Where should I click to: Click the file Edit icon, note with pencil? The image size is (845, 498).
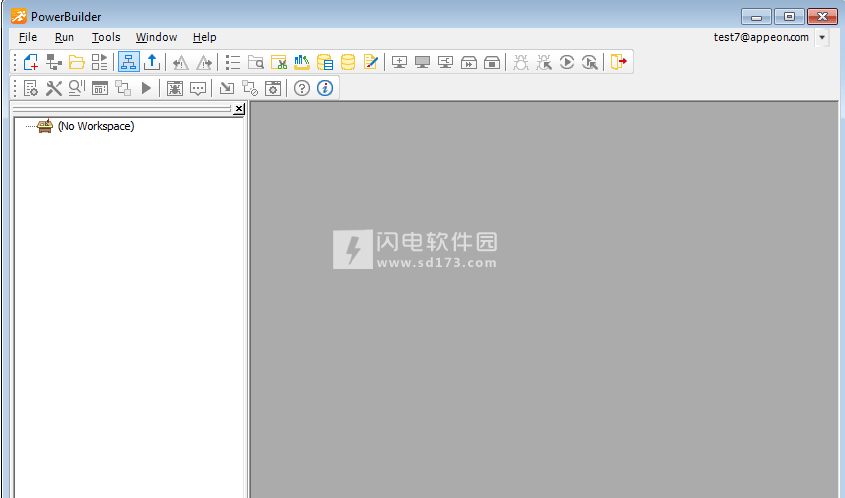(371, 62)
